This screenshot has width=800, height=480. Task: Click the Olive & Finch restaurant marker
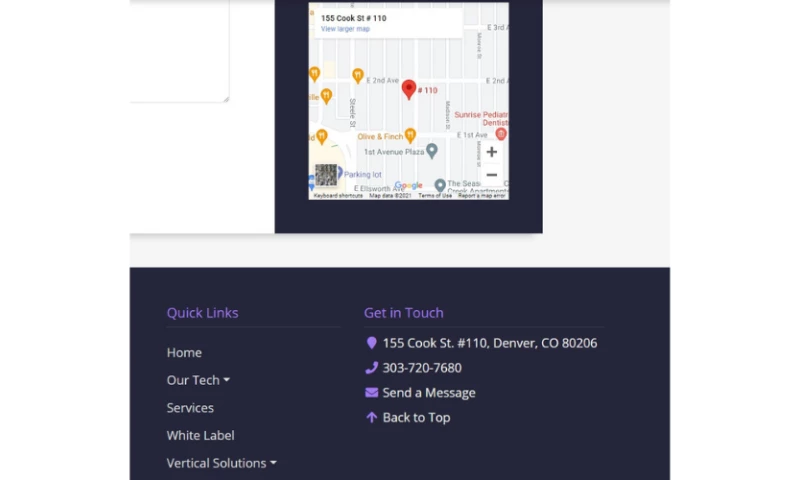tap(410, 135)
